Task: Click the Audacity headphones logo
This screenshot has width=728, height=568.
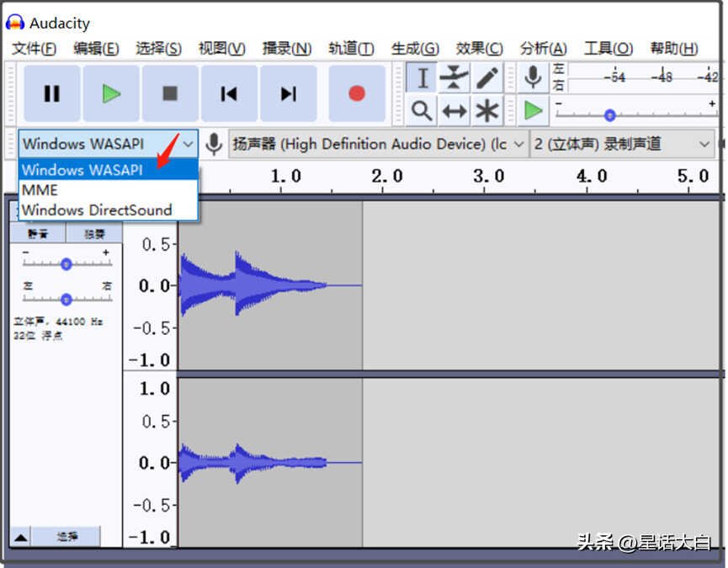Action: click(15, 22)
